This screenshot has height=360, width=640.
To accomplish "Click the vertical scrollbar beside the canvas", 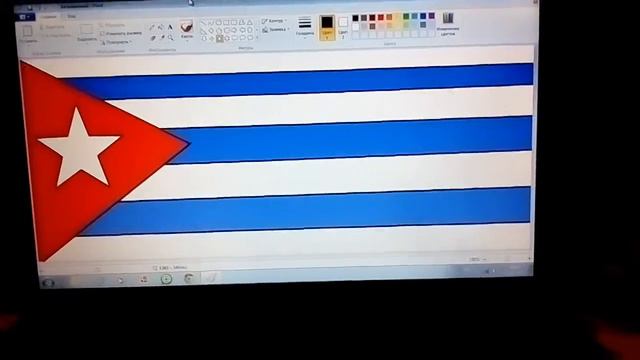I will click(532, 153).
